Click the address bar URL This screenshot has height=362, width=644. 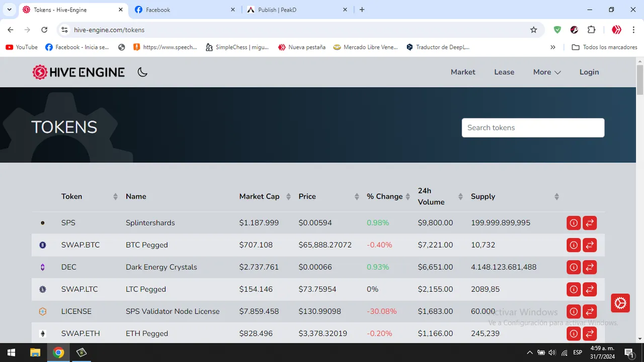tap(109, 30)
